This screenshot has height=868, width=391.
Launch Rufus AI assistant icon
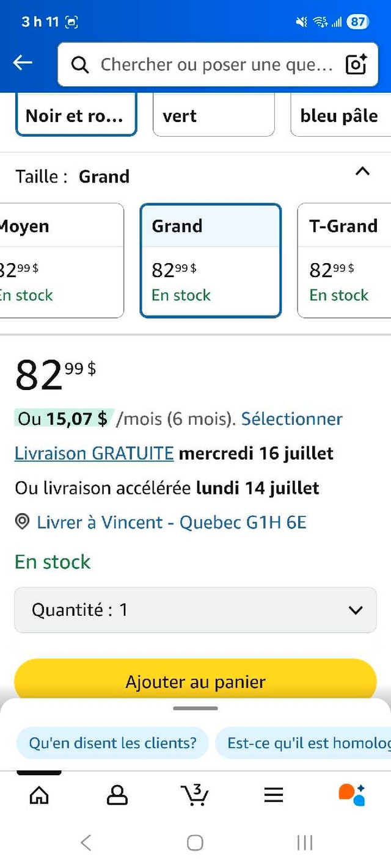tap(352, 794)
